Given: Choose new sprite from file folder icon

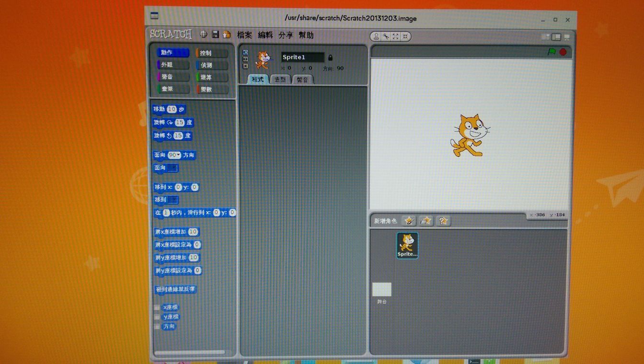Looking at the screenshot, I should pyautogui.click(x=426, y=221).
